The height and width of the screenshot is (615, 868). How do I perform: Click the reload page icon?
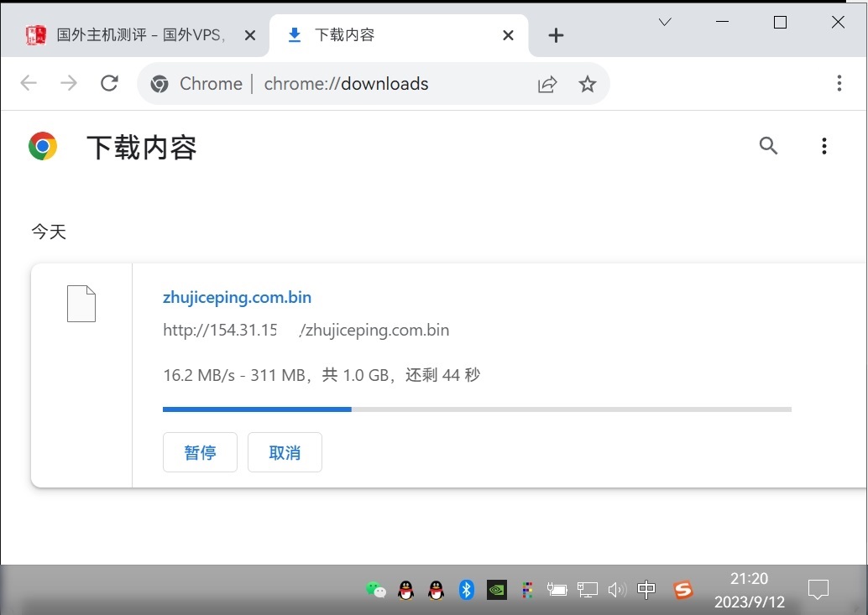point(109,83)
